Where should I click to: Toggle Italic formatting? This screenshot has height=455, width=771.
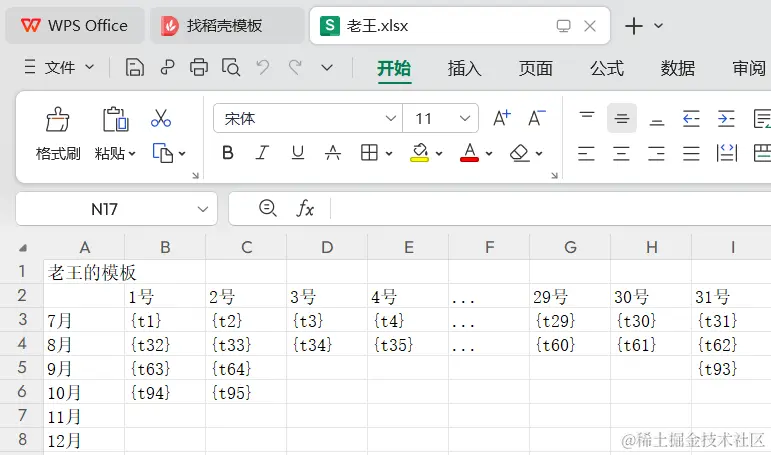pos(263,153)
